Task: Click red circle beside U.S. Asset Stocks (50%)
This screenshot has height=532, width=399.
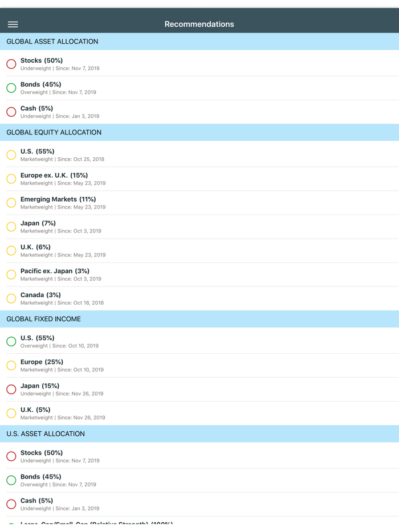Action: pos(11,456)
